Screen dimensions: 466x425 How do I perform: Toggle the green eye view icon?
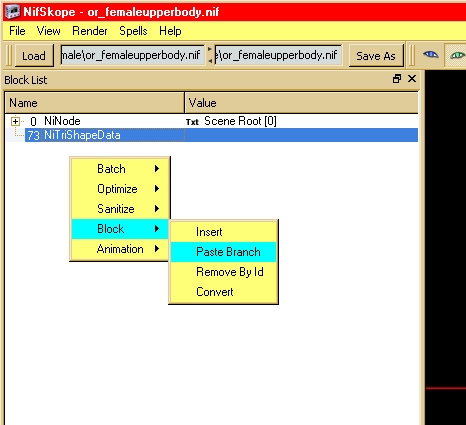(x=457, y=55)
